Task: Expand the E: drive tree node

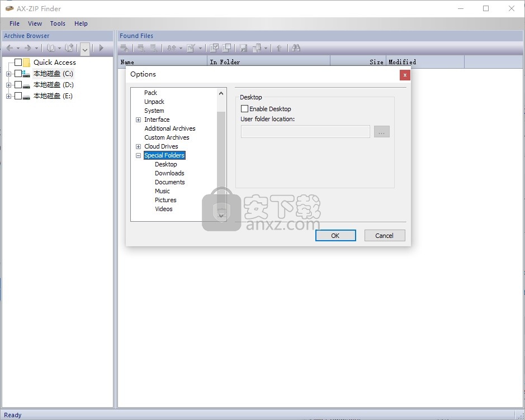Action: pos(9,96)
